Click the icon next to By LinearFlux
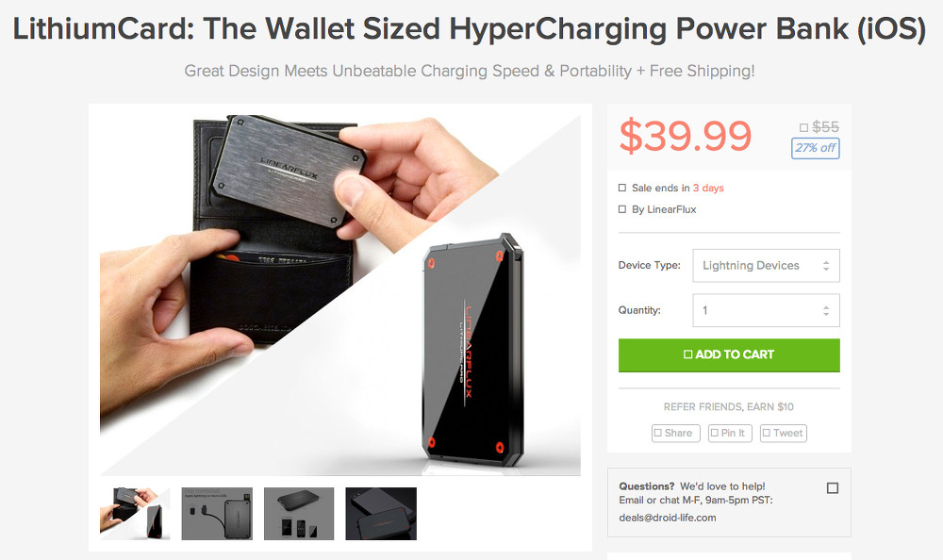The image size is (943, 560). (x=622, y=209)
